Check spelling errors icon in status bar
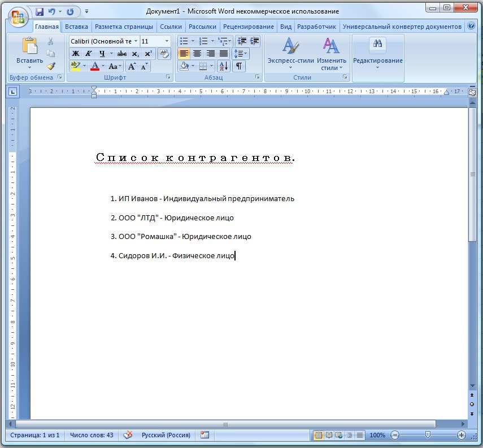The image size is (483, 448). [x=128, y=435]
